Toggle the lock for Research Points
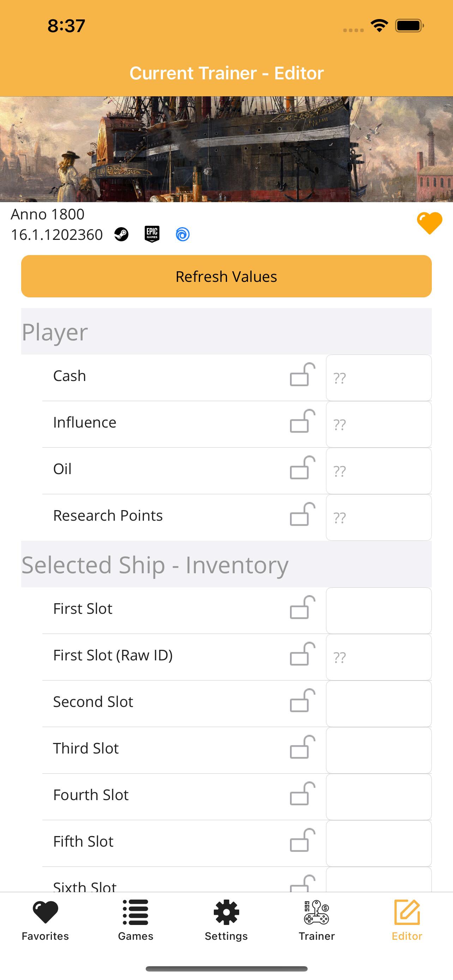The image size is (453, 980). tap(303, 514)
